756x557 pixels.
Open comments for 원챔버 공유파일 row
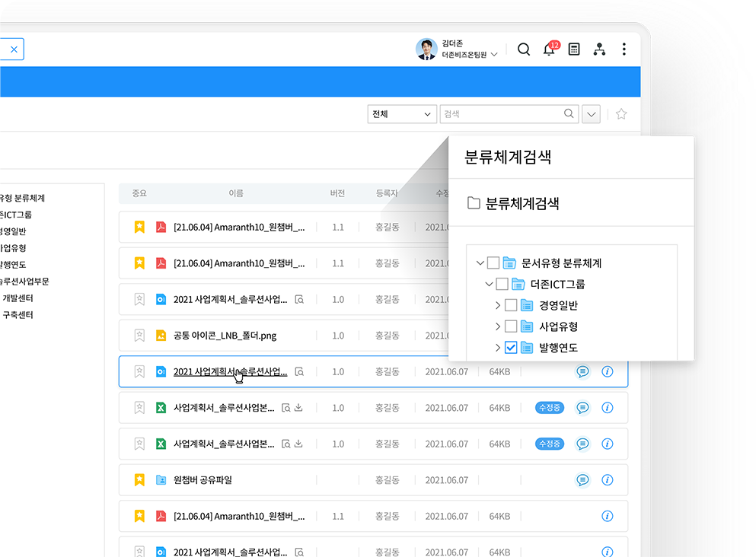point(582,480)
